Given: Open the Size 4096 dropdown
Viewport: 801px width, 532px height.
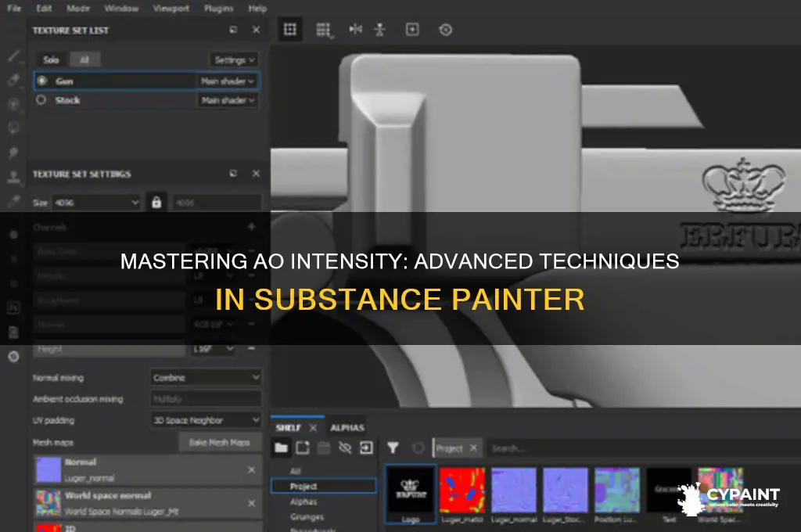Looking at the screenshot, I should tap(97, 203).
